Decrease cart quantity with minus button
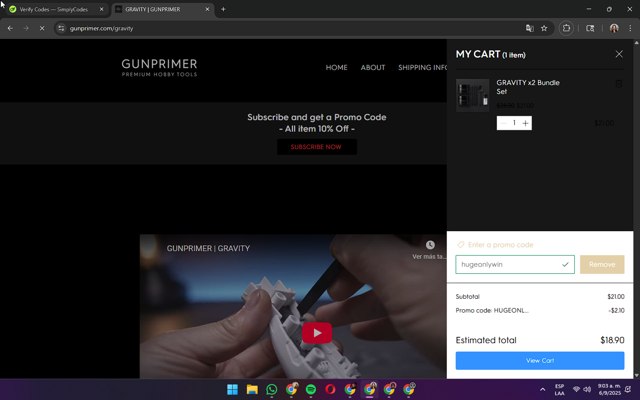 tap(503, 123)
